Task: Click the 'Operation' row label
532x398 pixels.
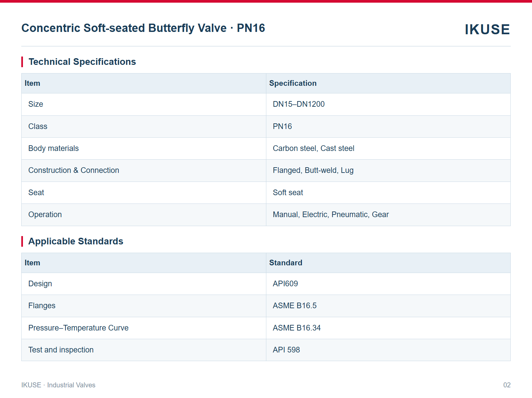Action: point(45,215)
